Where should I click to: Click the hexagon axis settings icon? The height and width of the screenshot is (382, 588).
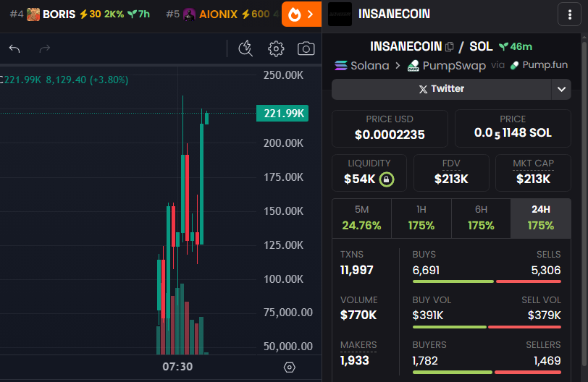point(289,368)
